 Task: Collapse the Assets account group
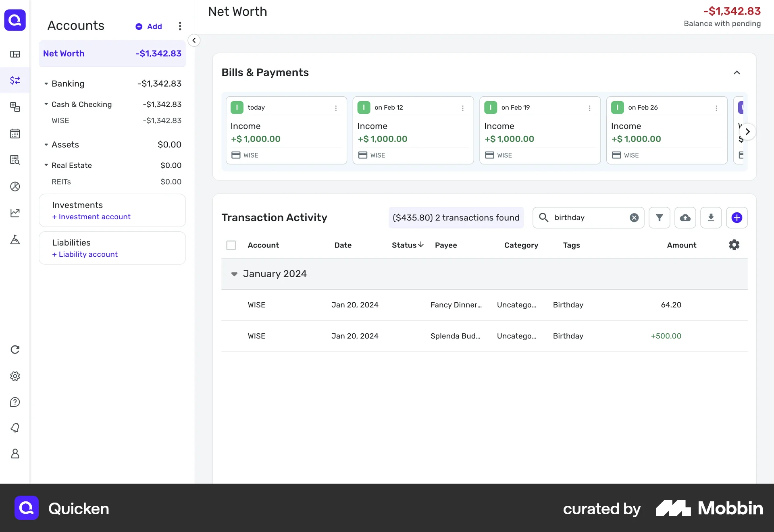tap(46, 144)
